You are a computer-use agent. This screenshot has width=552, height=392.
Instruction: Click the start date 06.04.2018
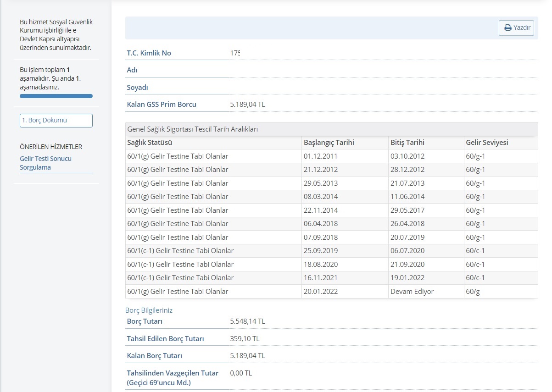(x=321, y=224)
